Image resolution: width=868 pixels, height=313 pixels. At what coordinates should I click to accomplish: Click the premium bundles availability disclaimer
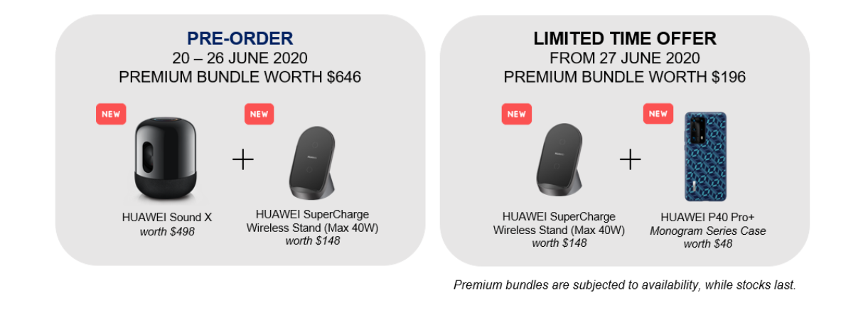[x=624, y=285]
